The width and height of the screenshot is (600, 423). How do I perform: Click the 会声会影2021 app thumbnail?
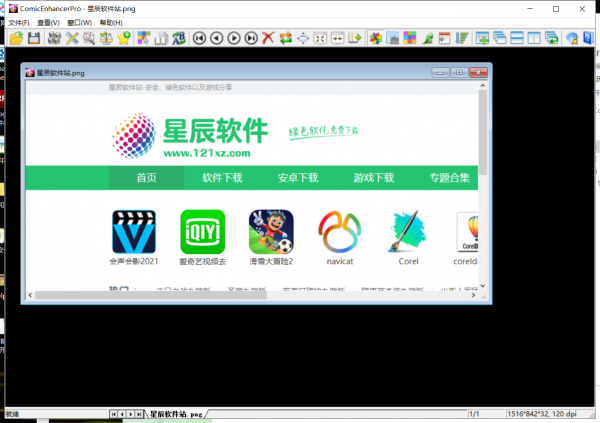click(x=134, y=232)
